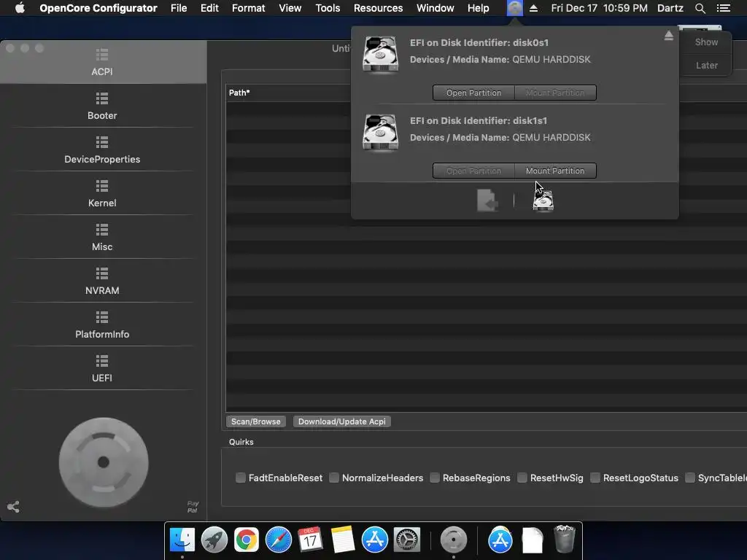This screenshot has height=560, width=747.
Task: Toggle the ResetHwSig quirk checkbox
Action: pyautogui.click(x=522, y=478)
